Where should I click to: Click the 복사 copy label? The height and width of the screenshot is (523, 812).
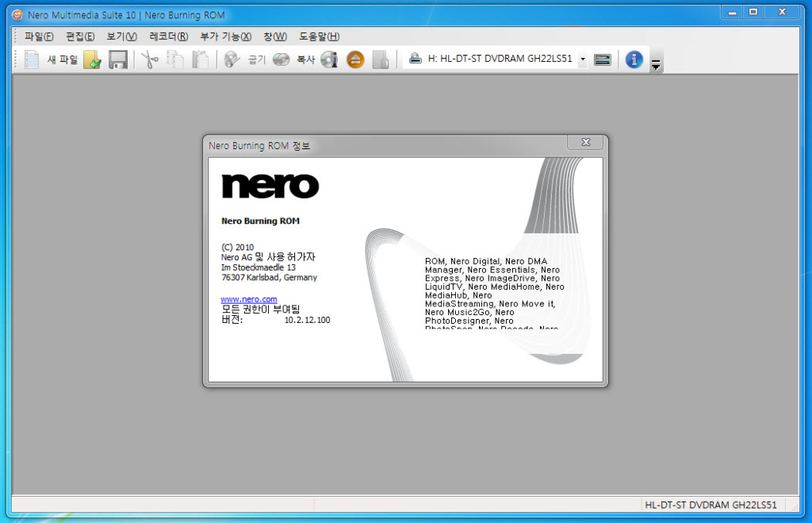[x=305, y=60]
